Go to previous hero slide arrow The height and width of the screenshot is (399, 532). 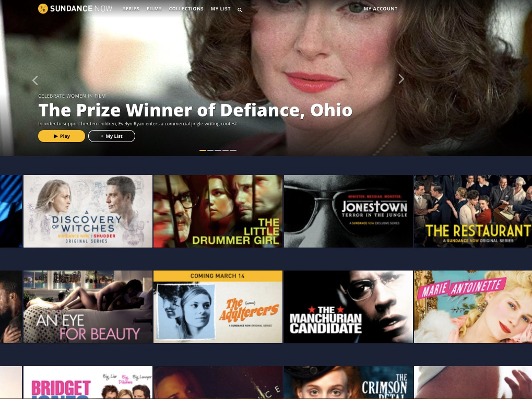point(35,80)
